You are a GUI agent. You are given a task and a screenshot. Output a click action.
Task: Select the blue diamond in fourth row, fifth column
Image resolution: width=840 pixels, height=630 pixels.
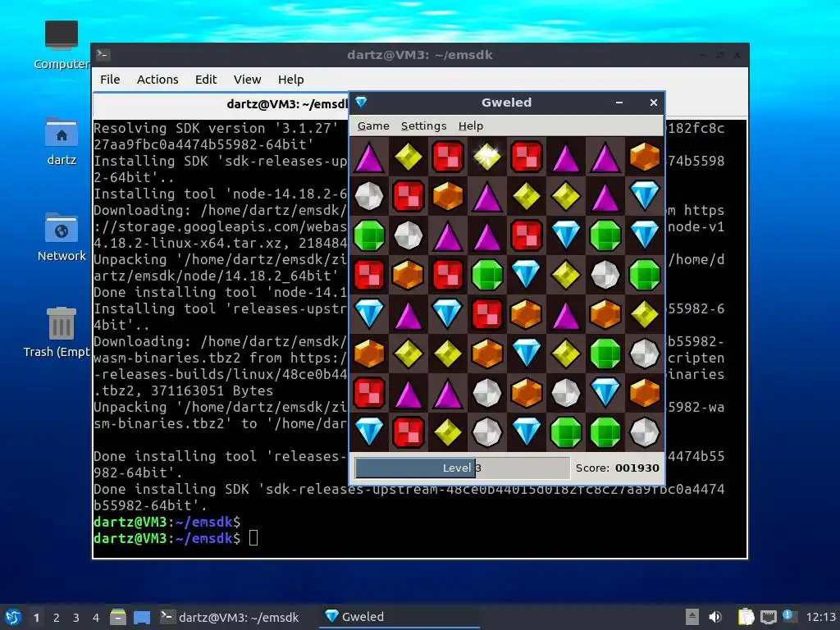(527, 274)
